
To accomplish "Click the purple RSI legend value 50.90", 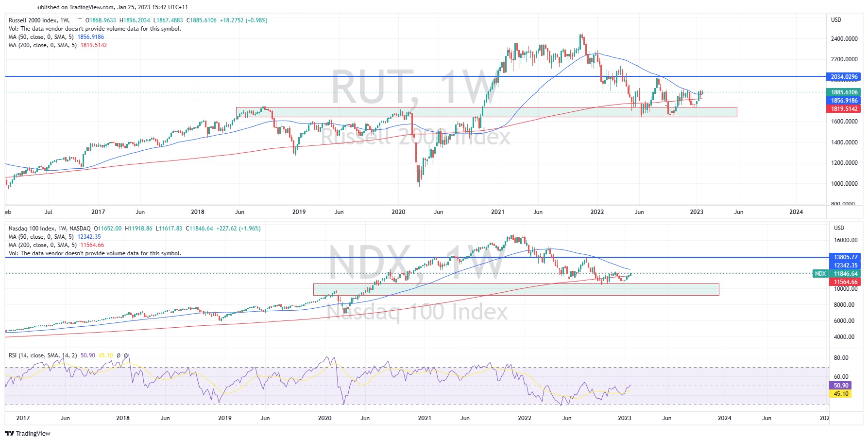I will [x=88, y=355].
